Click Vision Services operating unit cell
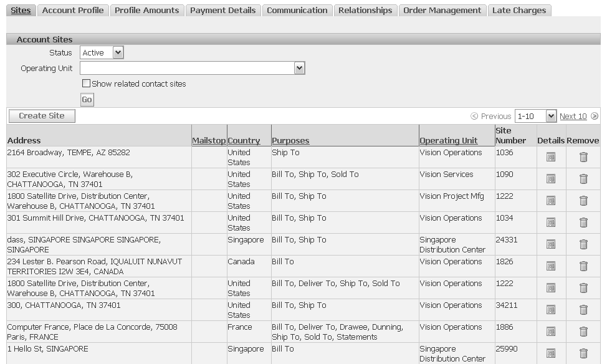This screenshot has width=607, height=364. click(446, 175)
